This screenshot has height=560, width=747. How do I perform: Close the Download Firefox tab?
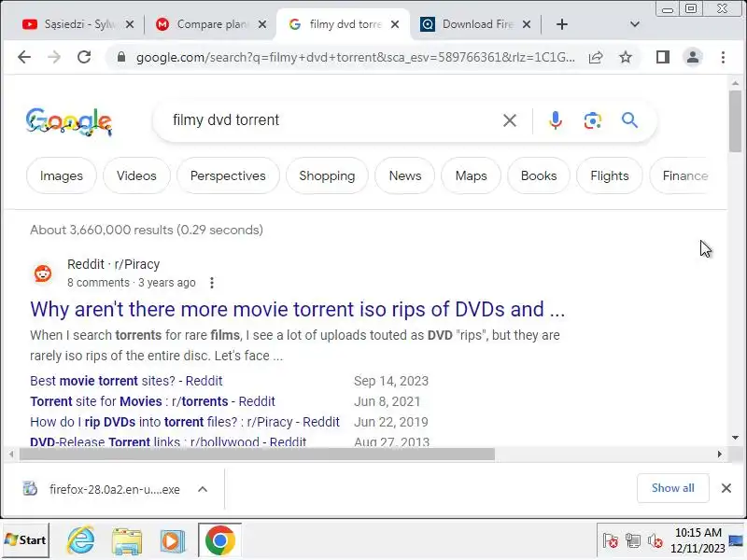(x=527, y=24)
